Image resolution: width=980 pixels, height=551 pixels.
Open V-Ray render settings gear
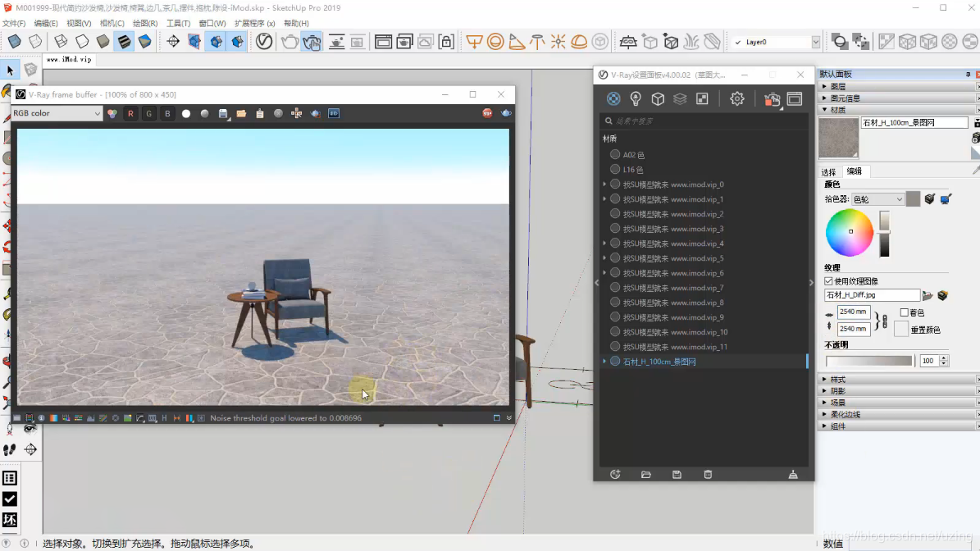coord(737,98)
